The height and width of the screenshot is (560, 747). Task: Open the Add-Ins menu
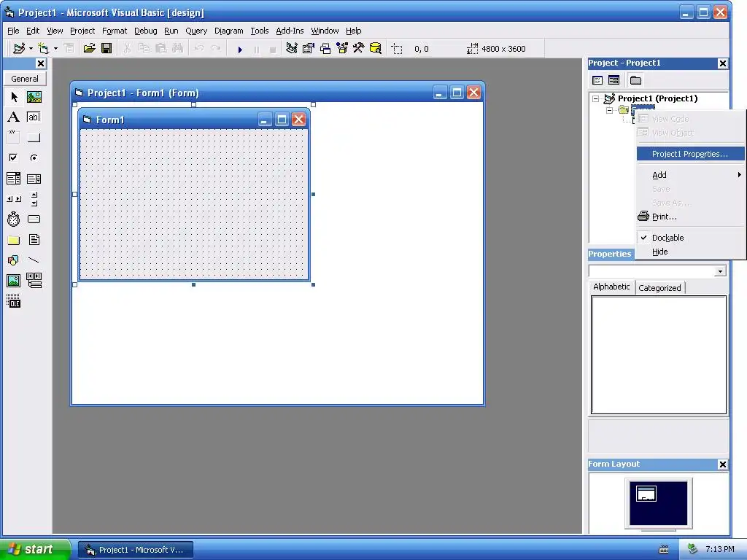click(290, 31)
